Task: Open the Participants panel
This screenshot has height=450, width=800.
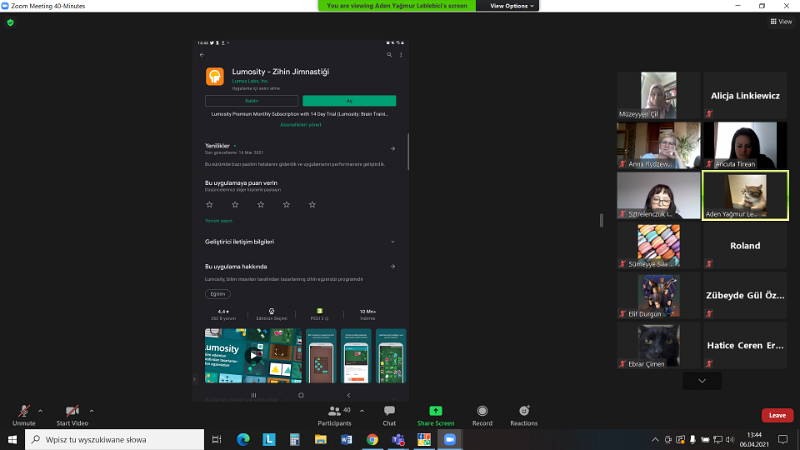Action: point(334,415)
